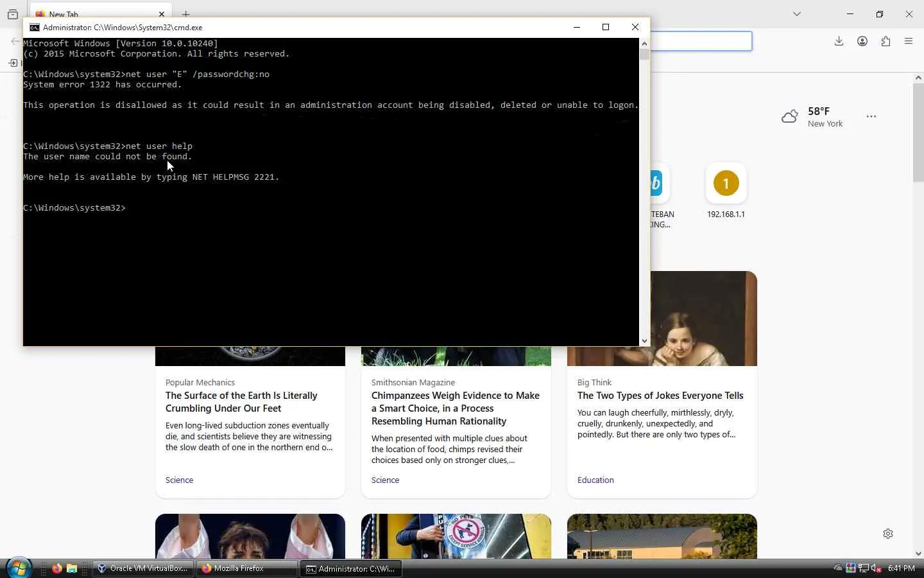Open Firefox downloads panel icon
The height and width of the screenshot is (578, 924).
point(839,41)
